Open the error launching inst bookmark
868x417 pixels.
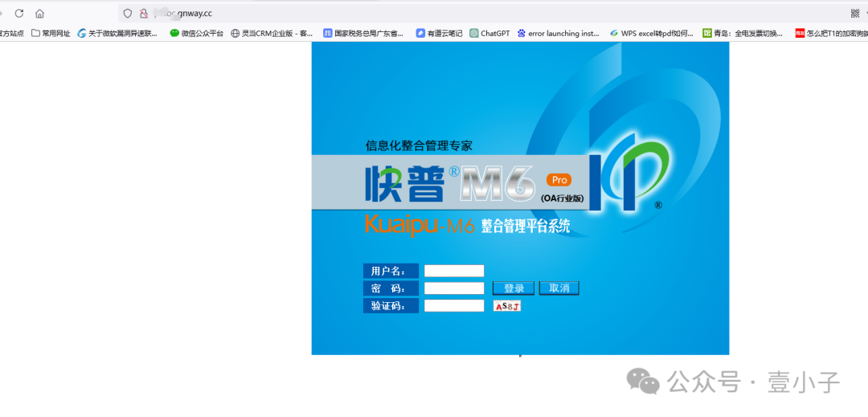(558, 33)
